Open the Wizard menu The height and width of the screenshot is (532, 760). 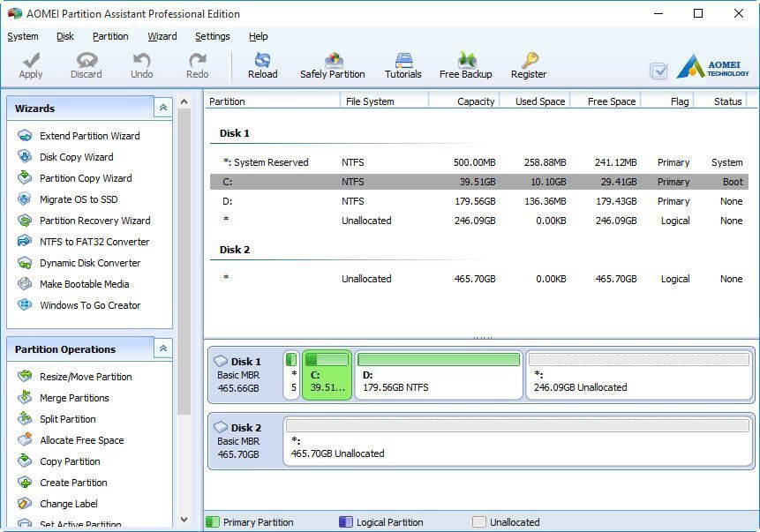coord(162,36)
